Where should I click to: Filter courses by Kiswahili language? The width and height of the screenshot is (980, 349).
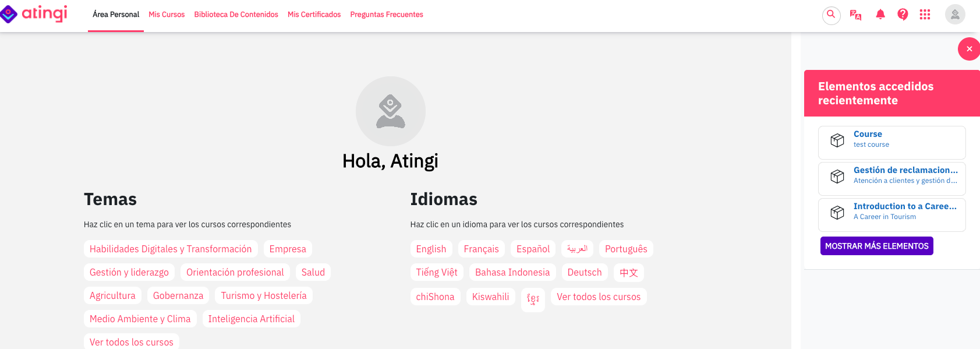click(x=490, y=297)
